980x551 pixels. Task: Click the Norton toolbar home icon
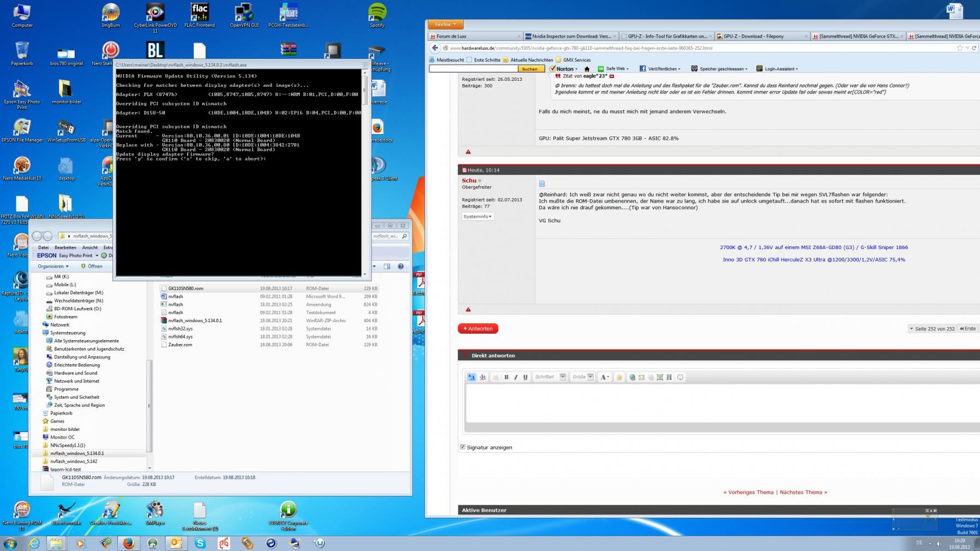(x=587, y=69)
